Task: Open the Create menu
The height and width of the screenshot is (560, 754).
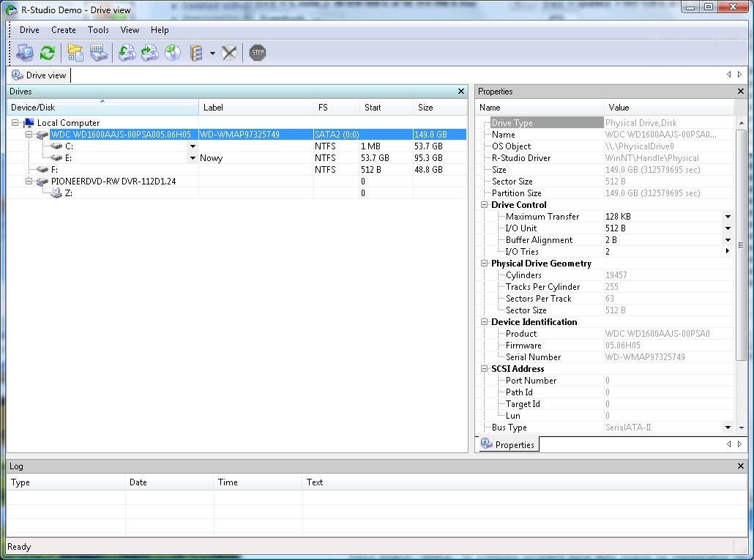Action: pyautogui.click(x=64, y=30)
